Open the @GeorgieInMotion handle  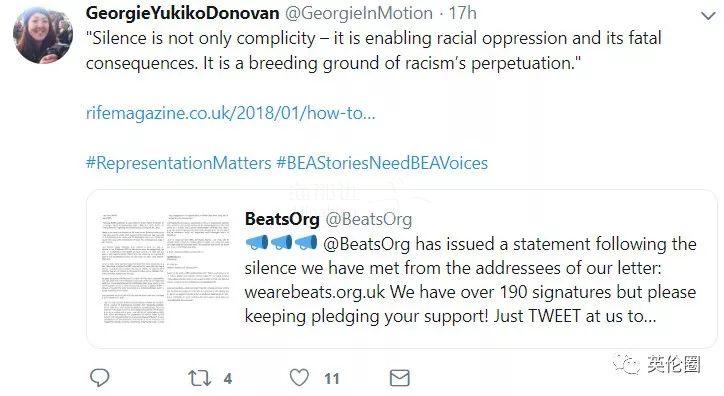359,13
